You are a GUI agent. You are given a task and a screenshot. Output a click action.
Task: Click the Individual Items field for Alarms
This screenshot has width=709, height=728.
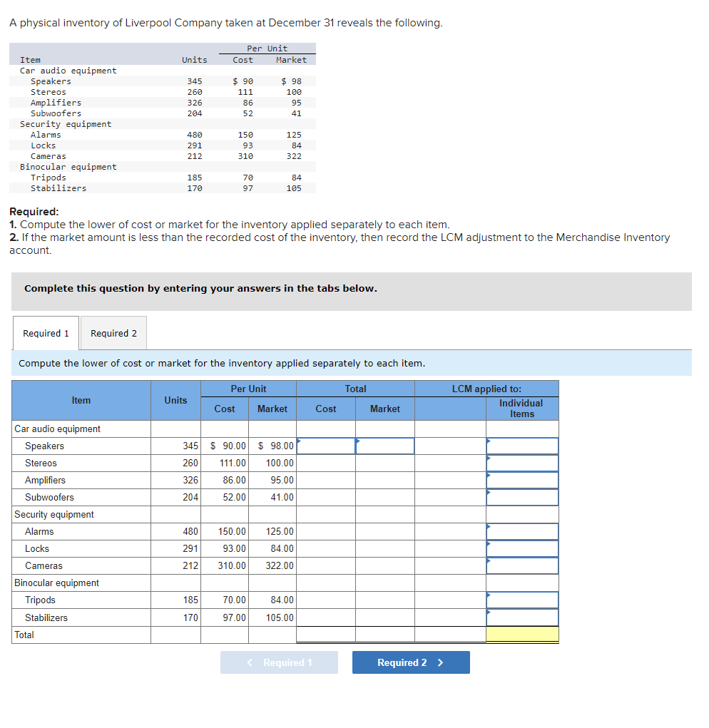point(522,532)
